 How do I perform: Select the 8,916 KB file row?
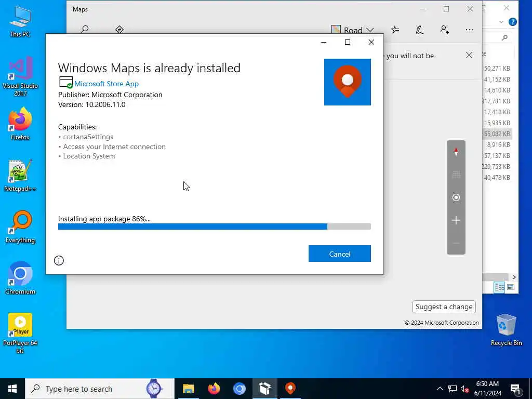[x=497, y=145]
